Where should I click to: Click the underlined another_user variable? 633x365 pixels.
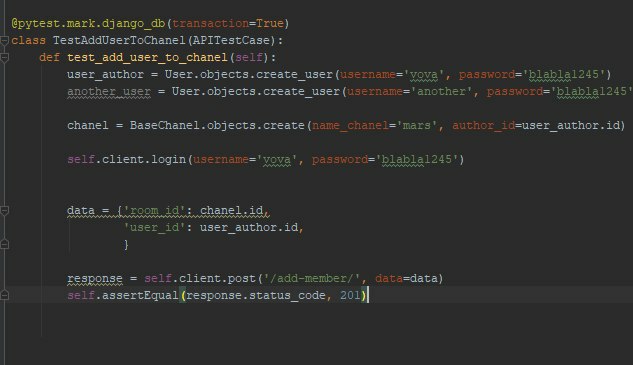click(x=109, y=92)
